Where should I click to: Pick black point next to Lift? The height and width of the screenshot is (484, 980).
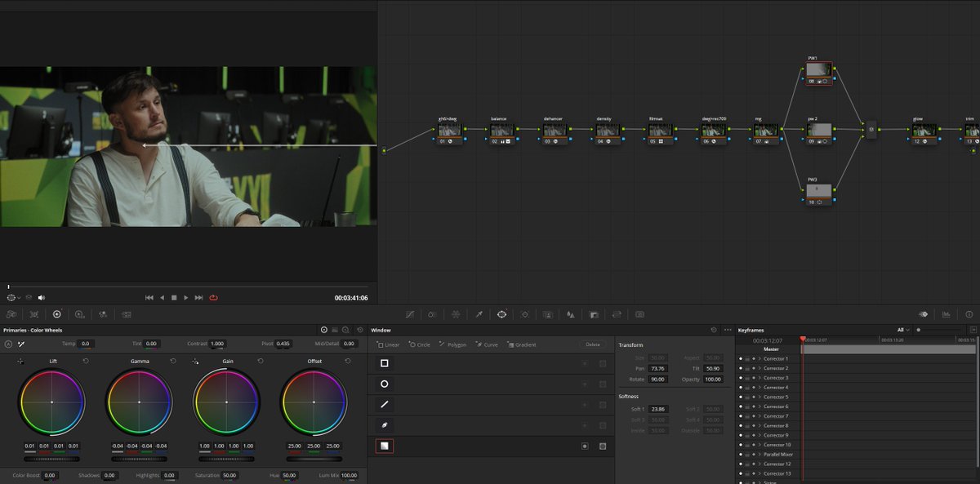20,361
